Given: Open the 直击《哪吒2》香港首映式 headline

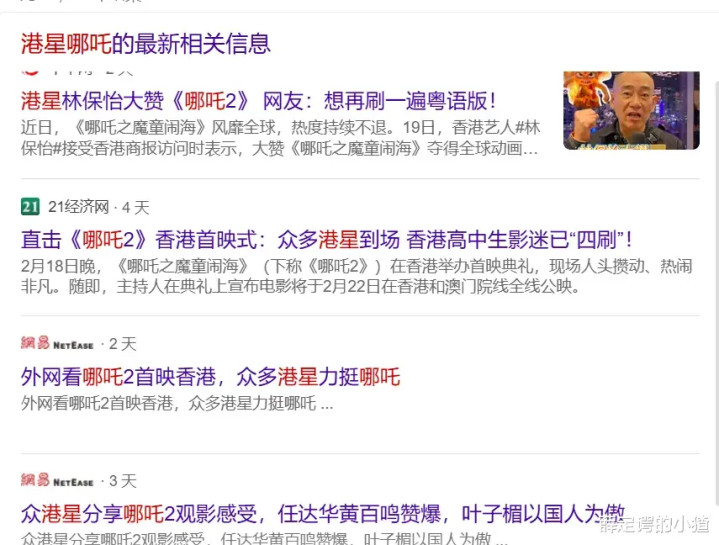Looking at the screenshot, I should click(326, 240).
